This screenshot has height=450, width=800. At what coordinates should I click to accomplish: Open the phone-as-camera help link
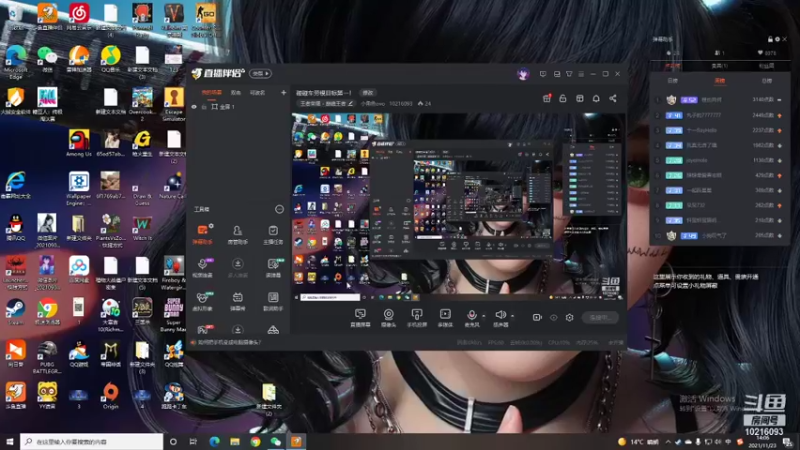[x=229, y=342]
